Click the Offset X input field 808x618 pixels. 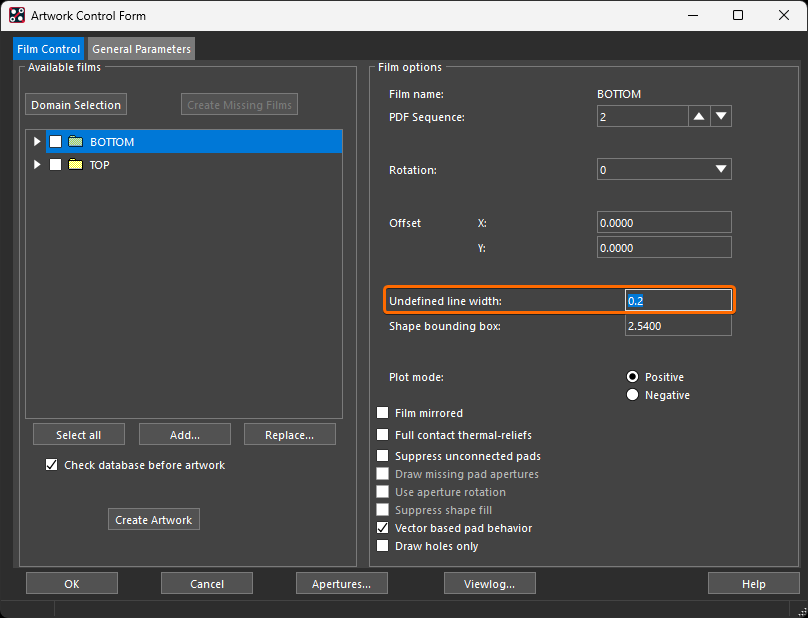(663, 223)
